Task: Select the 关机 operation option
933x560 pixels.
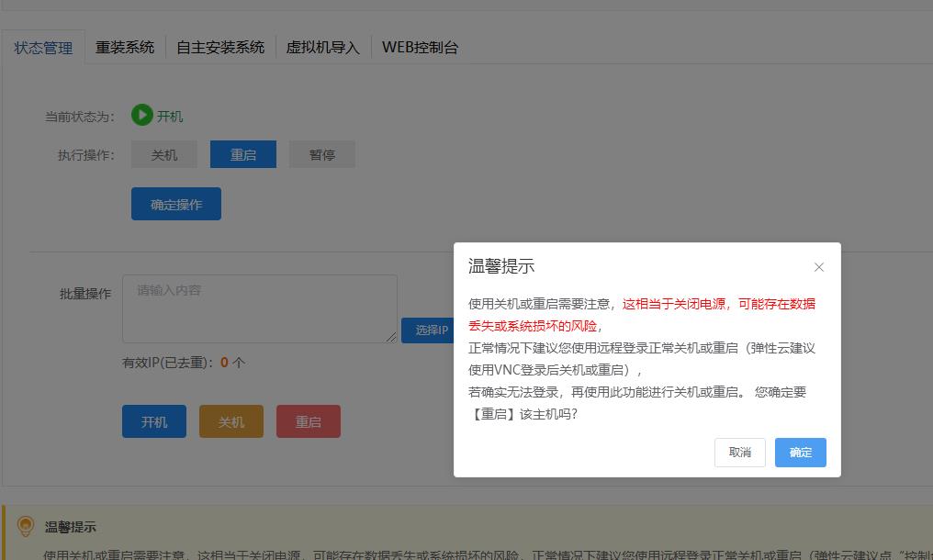Action: [164, 155]
